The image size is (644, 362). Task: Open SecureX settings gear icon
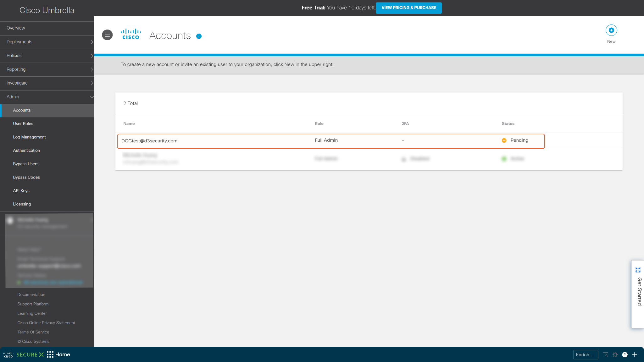coord(615,354)
